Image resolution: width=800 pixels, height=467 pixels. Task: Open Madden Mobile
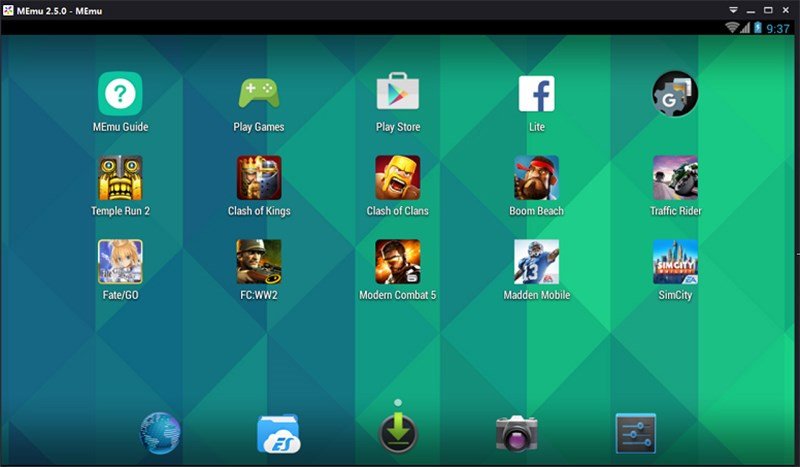coord(536,262)
